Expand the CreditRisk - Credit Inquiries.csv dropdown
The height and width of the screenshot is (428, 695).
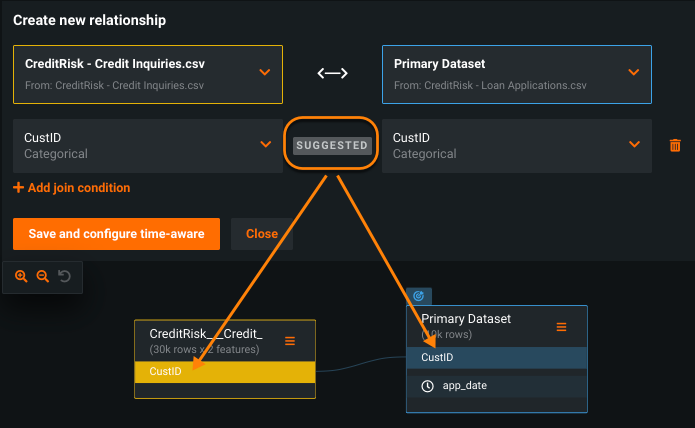pyautogui.click(x=265, y=72)
